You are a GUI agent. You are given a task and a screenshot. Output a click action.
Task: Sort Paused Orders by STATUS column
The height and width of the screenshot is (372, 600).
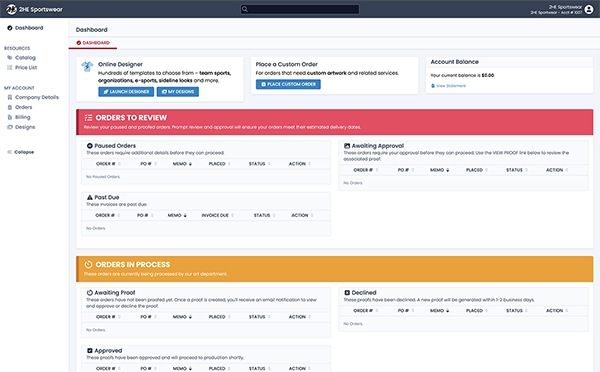coord(260,164)
